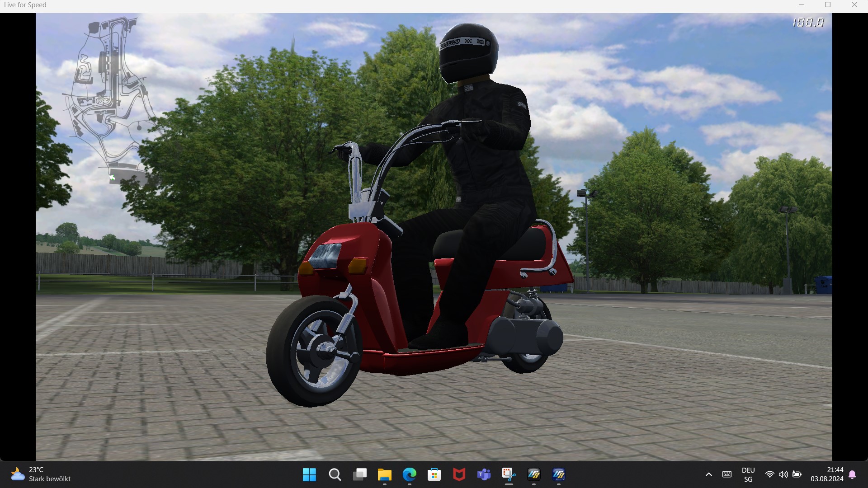868x488 pixels.
Task: Open File Explorer from the taskbar
Action: (x=385, y=474)
